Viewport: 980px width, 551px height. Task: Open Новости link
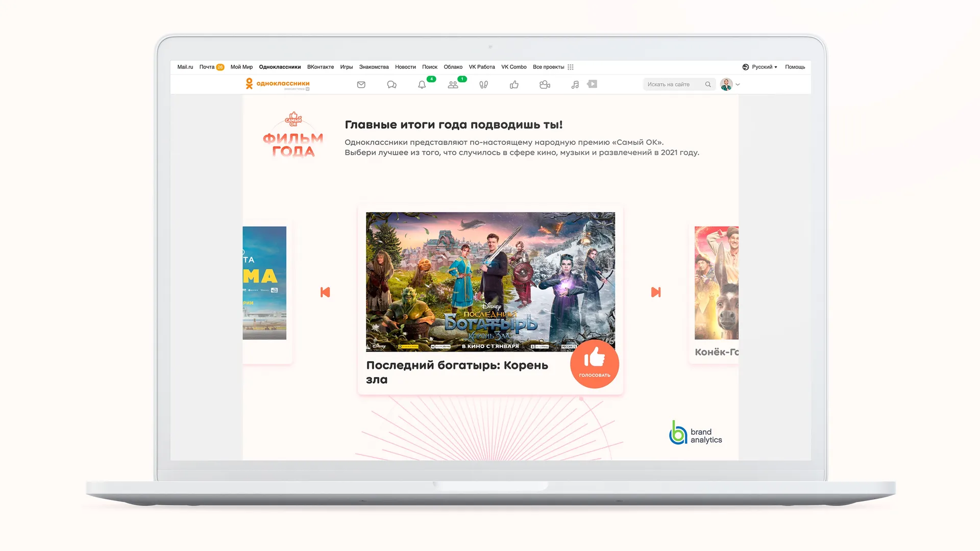405,67
